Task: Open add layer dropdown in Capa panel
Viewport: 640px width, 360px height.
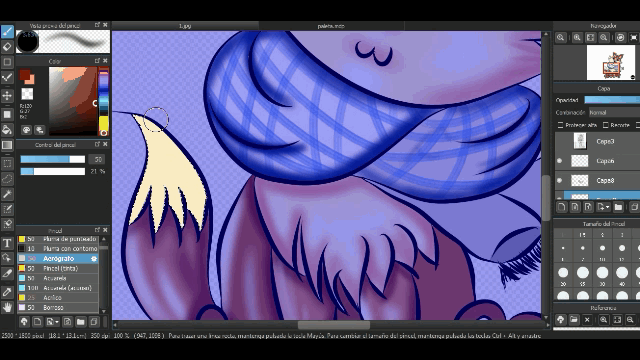Action: click(x=603, y=207)
